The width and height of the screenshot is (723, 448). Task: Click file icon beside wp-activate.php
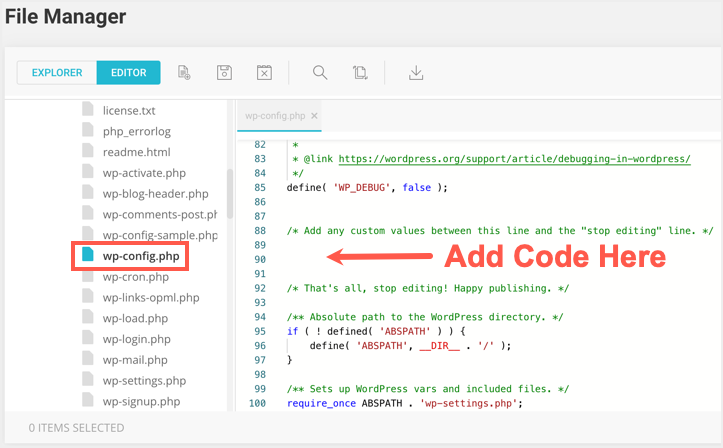click(88, 171)
